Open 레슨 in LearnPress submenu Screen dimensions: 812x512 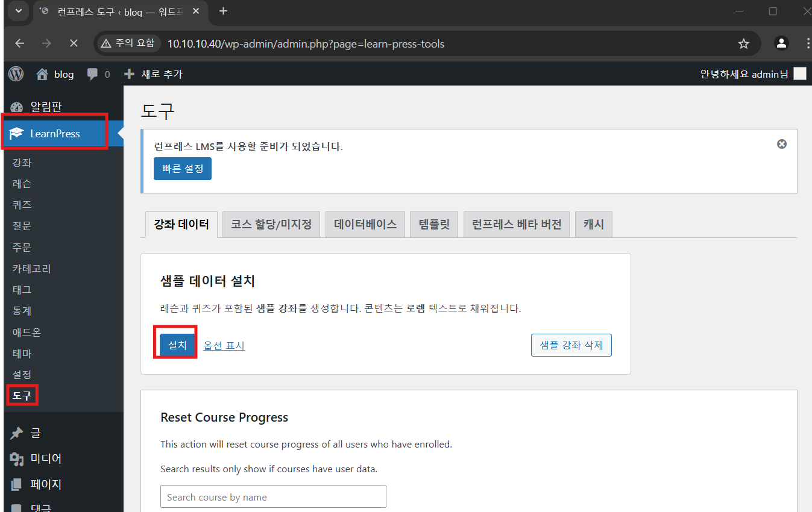(22, 184)
